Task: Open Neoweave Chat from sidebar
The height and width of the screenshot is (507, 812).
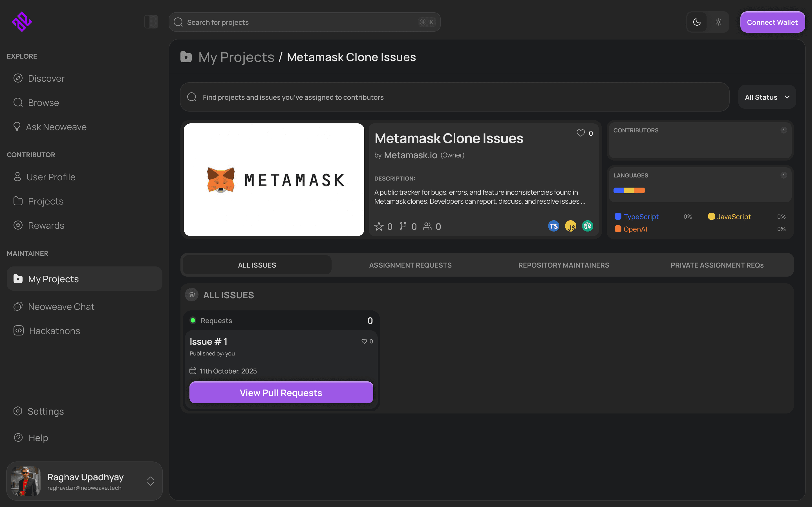Action: point(61,306)
